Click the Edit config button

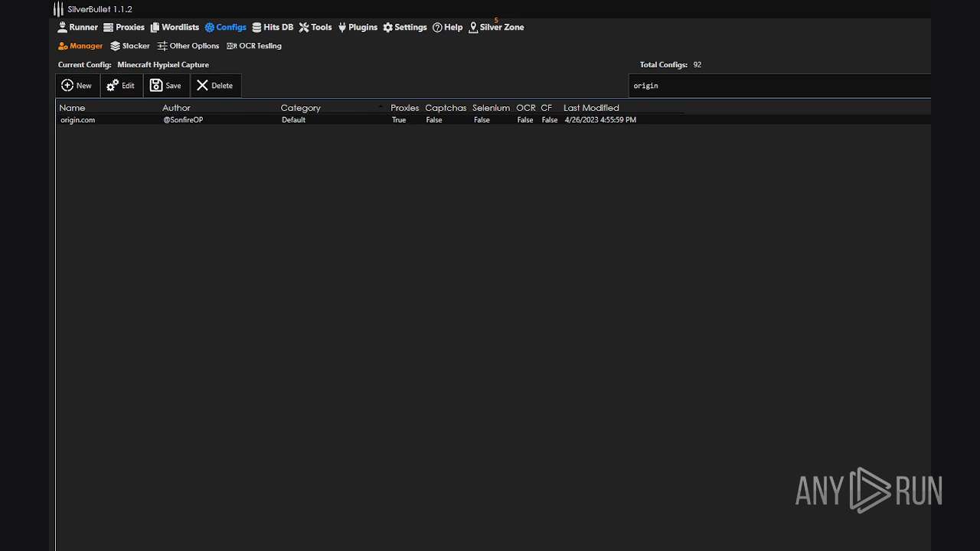point(121,86)
